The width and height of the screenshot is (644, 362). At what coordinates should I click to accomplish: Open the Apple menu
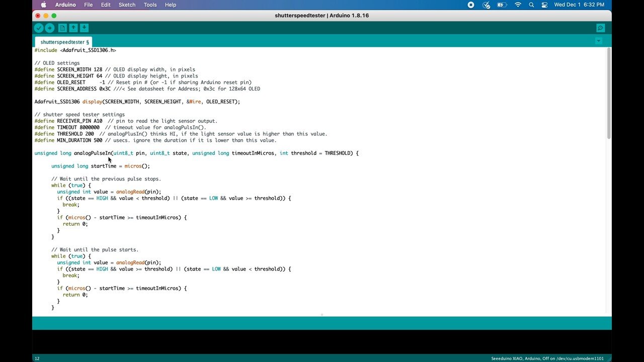(43, 5)
